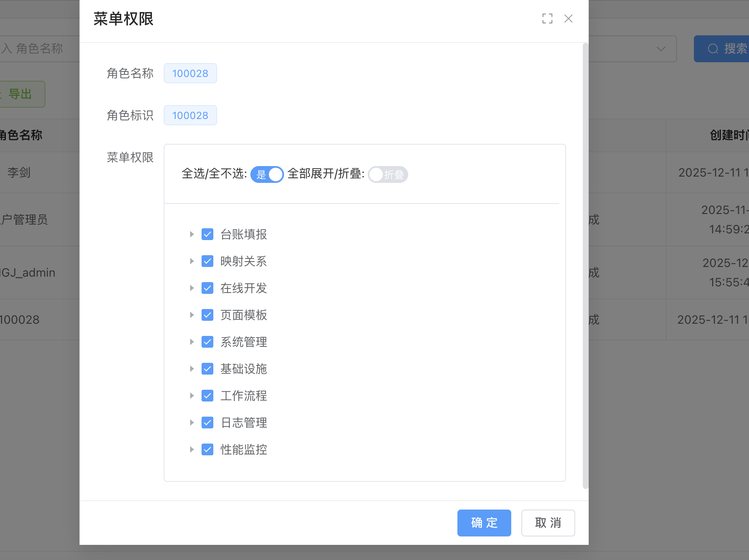Expand the 台账填报 tree node

pyautogui.click(x=191, y=234)
